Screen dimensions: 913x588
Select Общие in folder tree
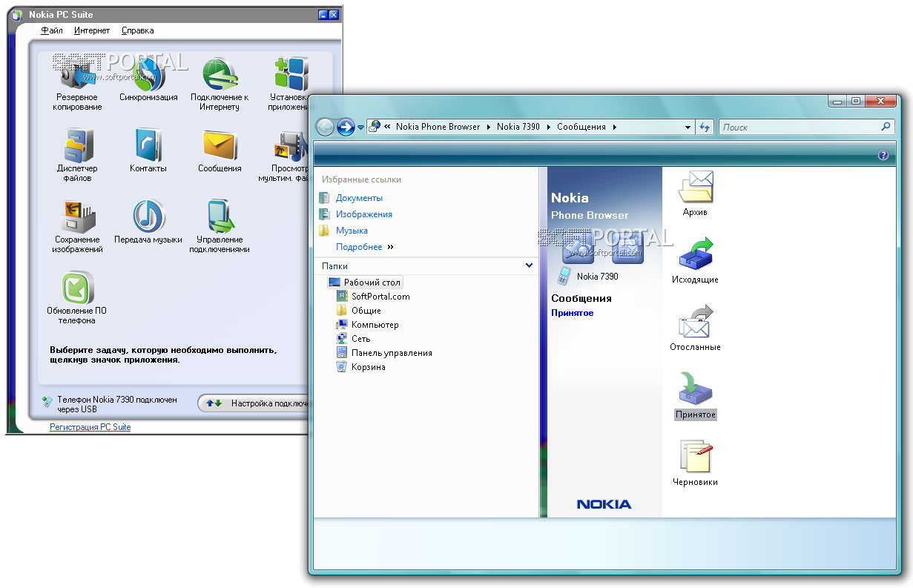point(366,311)
